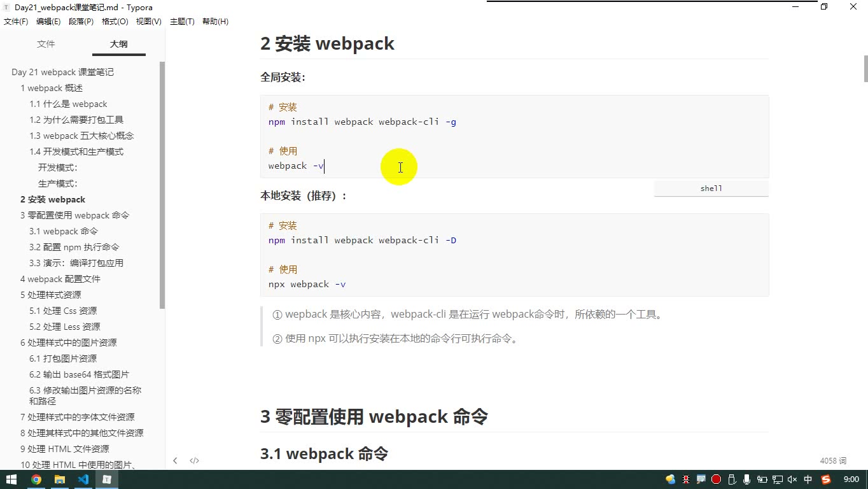Click the document vertical scrollbar thumb

865,69
